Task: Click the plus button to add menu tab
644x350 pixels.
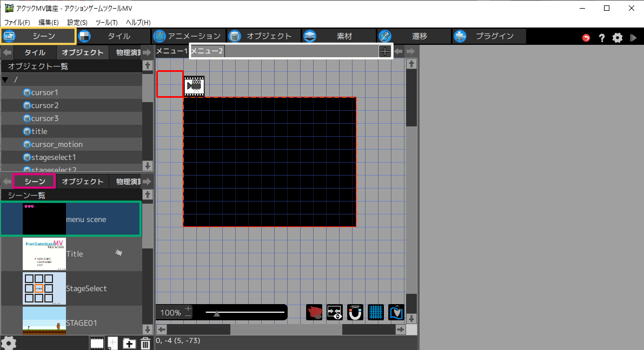Action: (384, 51)
